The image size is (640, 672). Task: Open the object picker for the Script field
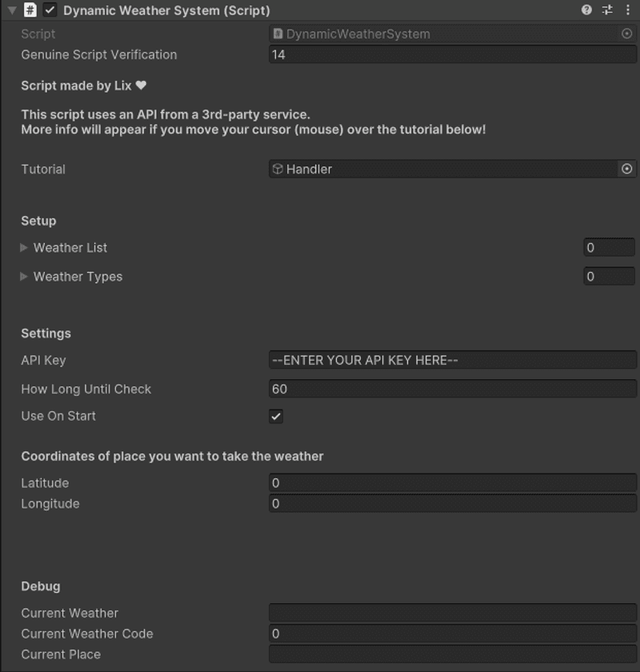point(629,34)
